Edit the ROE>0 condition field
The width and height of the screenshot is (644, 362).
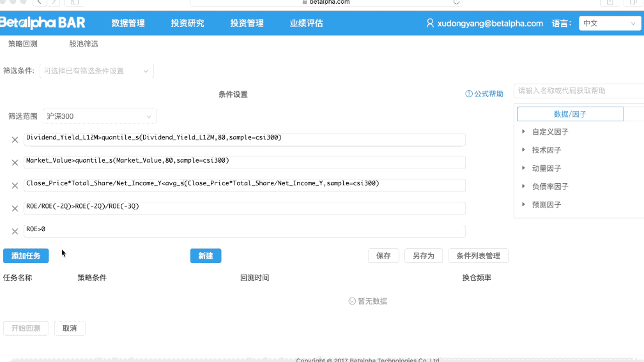[x=244, y=232]
